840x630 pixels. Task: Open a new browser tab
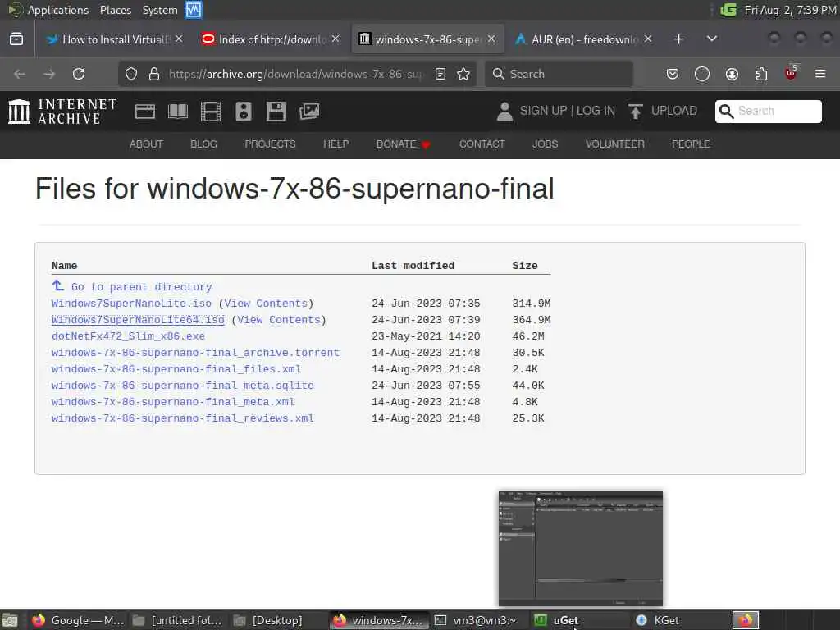click(x=678, y=39)
